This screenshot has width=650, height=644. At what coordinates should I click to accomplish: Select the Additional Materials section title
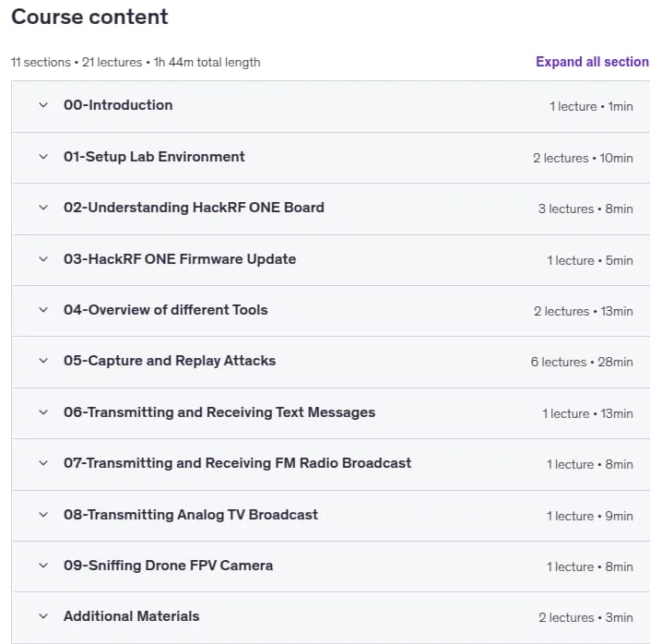(132, 616)
